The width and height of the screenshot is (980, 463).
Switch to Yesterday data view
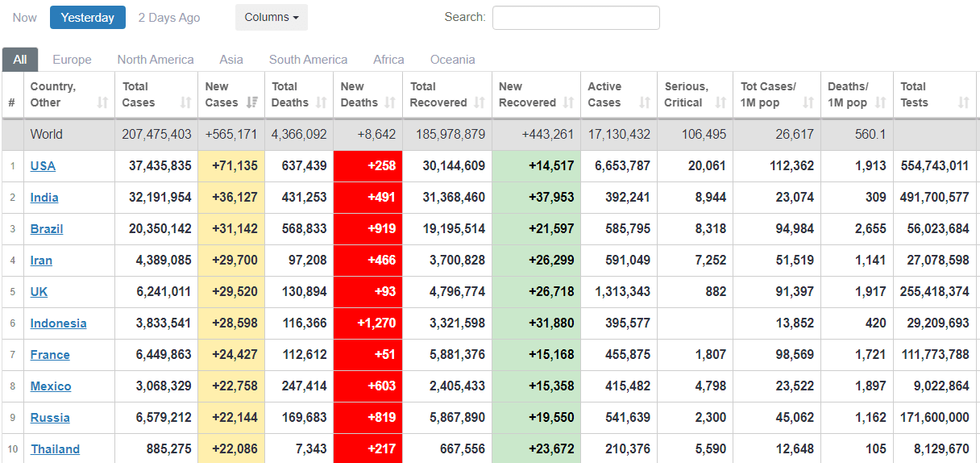pos(88,18)
